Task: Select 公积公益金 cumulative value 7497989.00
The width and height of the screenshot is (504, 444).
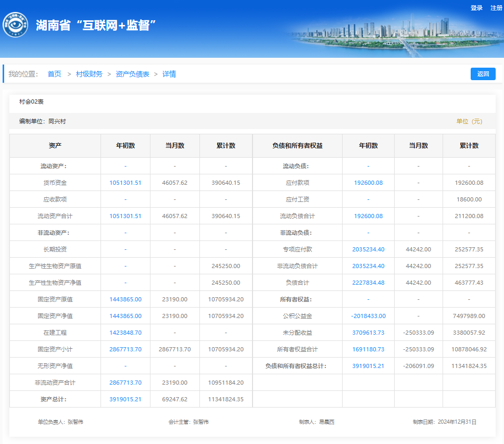Action: tap(469, 316)
